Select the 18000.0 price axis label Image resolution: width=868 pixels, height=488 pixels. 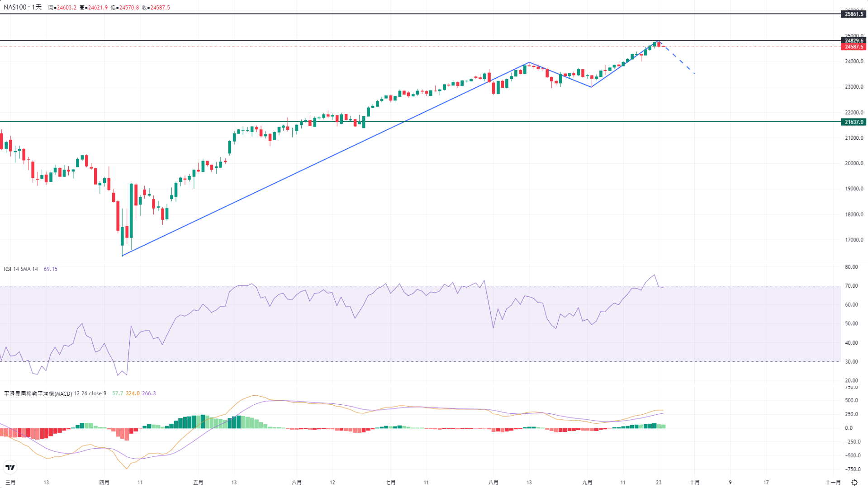[x=854, y=214]
